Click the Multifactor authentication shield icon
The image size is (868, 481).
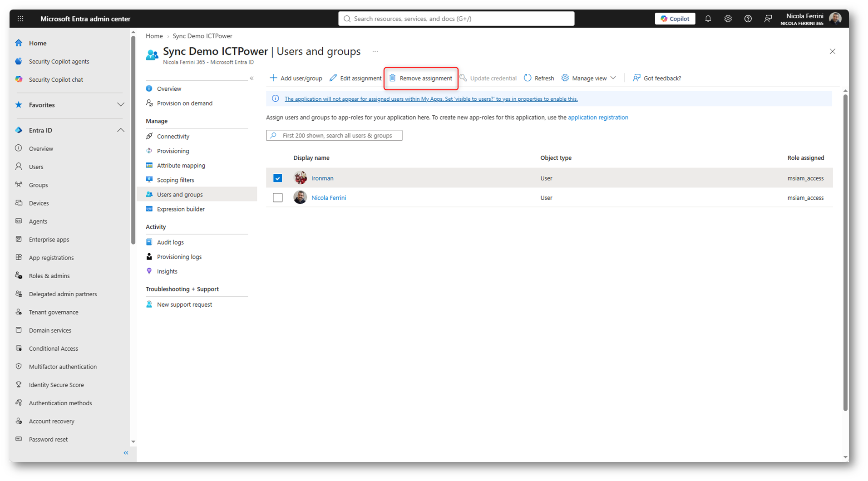[x=19, y=366]
